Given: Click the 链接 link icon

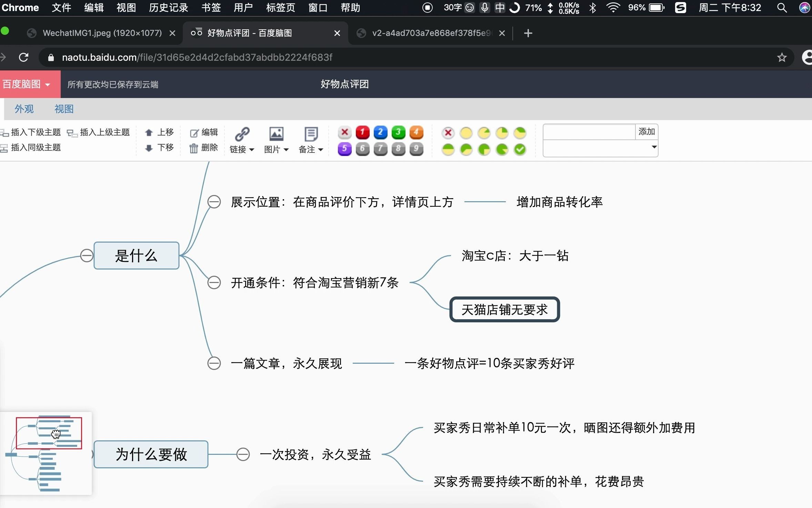Looking at the screenshot, I should click(242, 134).
